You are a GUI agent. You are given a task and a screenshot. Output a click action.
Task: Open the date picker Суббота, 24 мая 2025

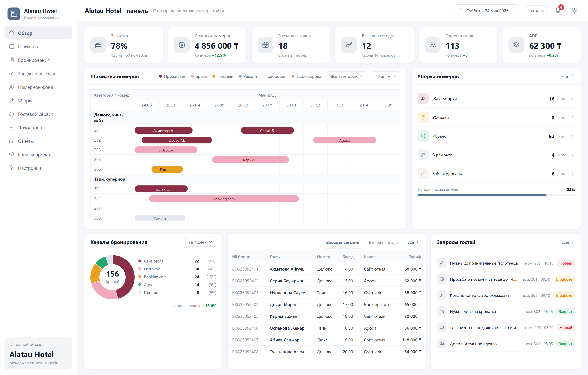click(x=487, y=10)
